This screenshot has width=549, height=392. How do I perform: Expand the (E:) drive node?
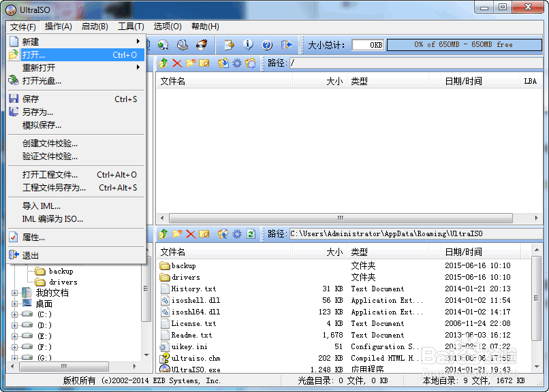coord(14,336)
